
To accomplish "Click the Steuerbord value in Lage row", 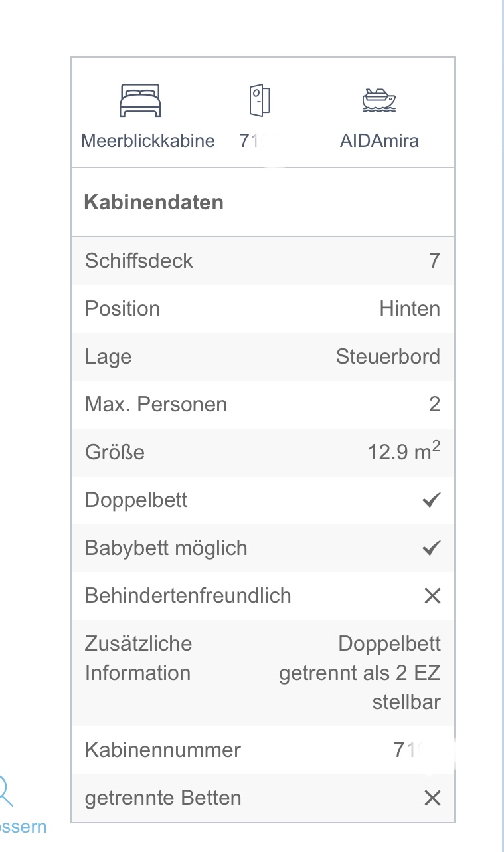I will (388, 356).
